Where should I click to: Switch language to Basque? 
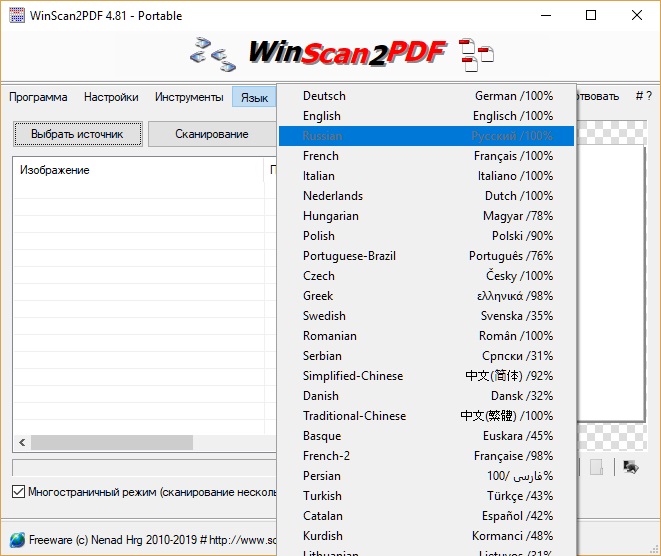(x=426, y=436)
